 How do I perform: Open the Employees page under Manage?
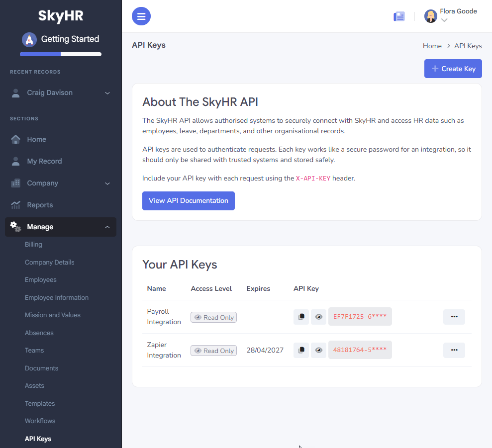click(41, 280)
